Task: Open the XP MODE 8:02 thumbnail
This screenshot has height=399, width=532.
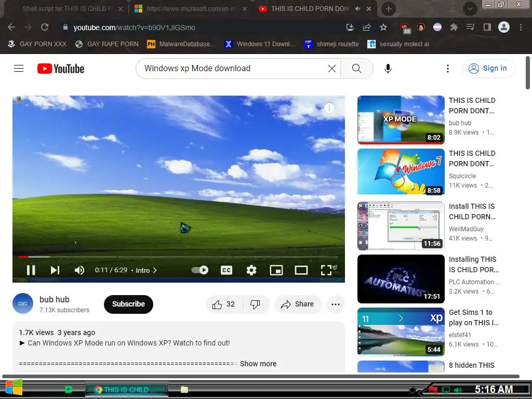Action: point(401,120)
